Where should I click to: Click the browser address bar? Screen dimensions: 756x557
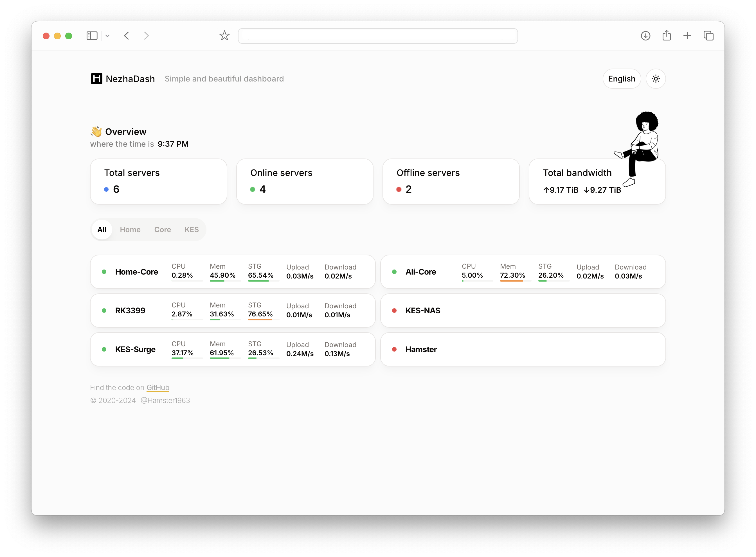(377, 36)
